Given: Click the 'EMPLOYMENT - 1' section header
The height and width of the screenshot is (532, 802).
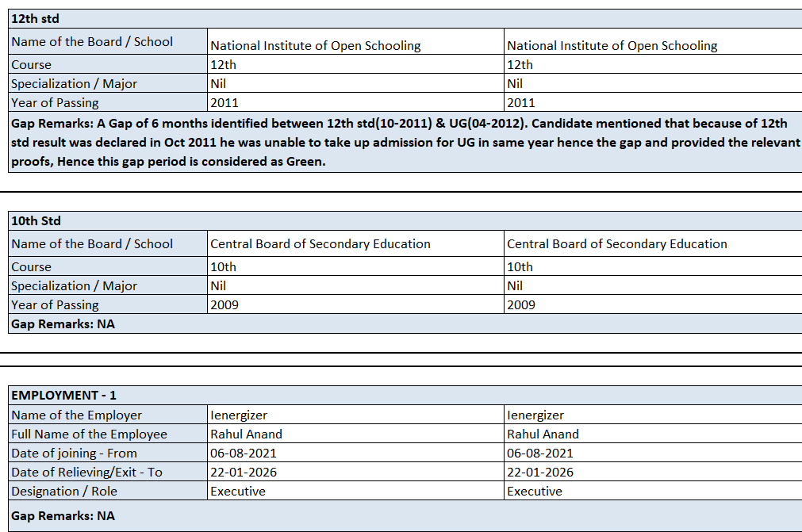Looking at the screenshot, I should [x=63, y=395].
